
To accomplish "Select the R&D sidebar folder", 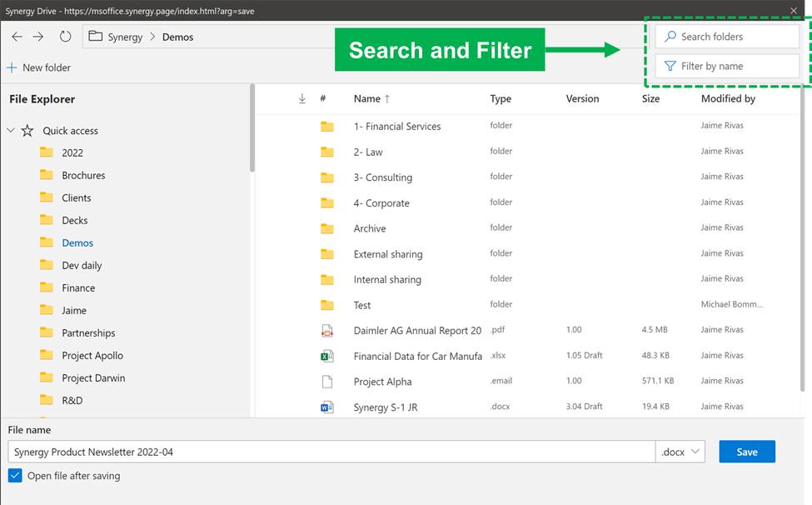I will click(x=72, y=400).
